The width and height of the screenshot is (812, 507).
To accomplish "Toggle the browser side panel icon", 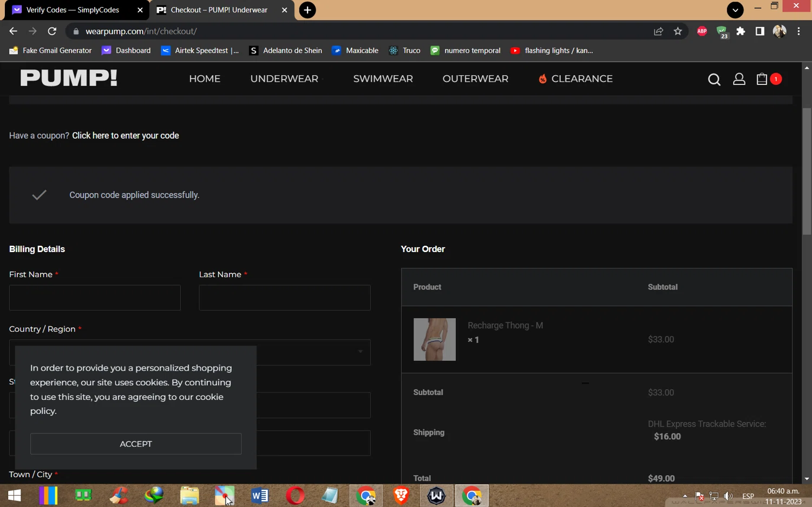I will point(760,31).
